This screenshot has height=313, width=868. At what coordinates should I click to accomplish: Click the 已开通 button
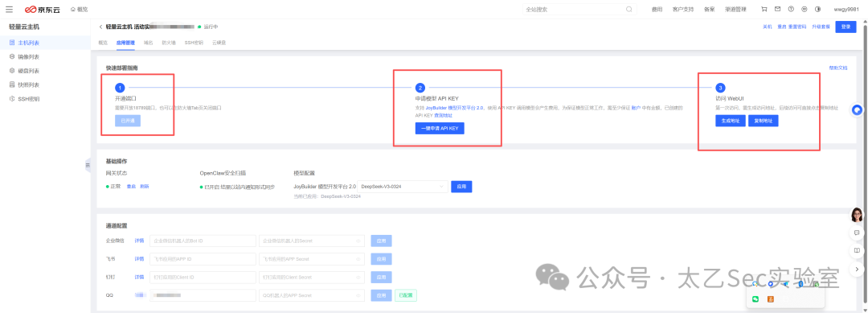(128, 121)
